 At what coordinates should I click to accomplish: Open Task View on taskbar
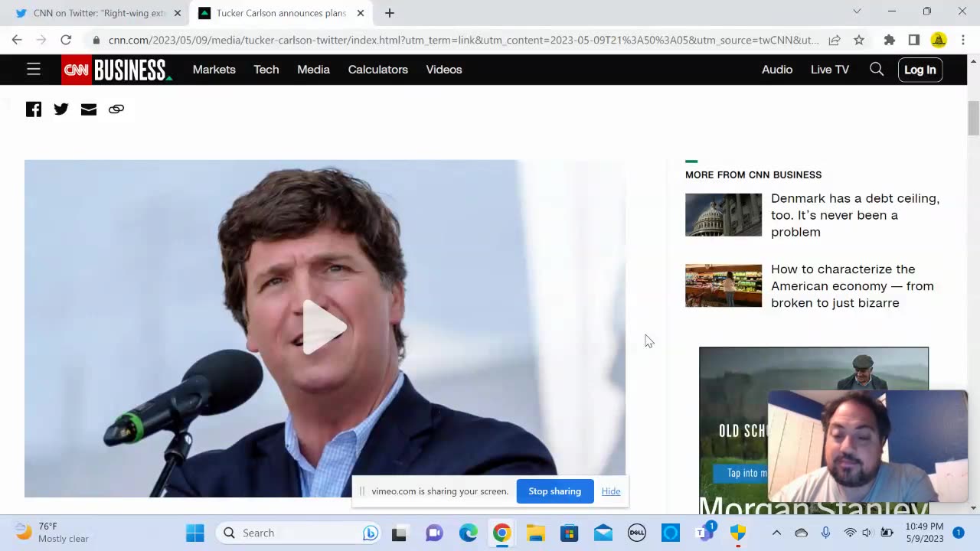point(399,533)
